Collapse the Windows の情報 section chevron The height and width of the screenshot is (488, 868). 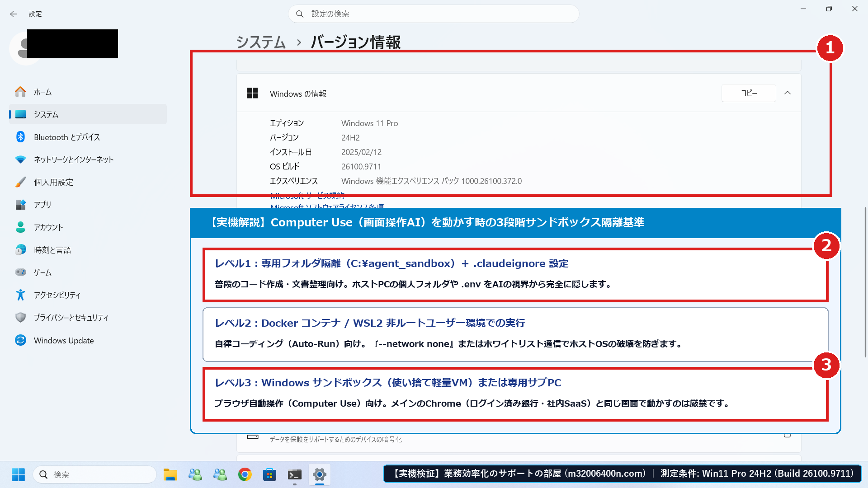click(788, 93)
